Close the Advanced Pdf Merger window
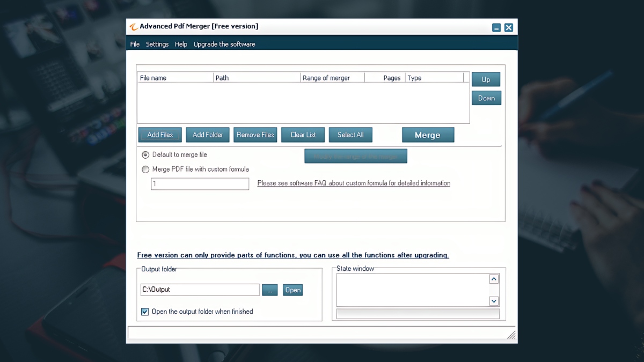Viewport: 644px width, 362px height. (x=509, y=28)
